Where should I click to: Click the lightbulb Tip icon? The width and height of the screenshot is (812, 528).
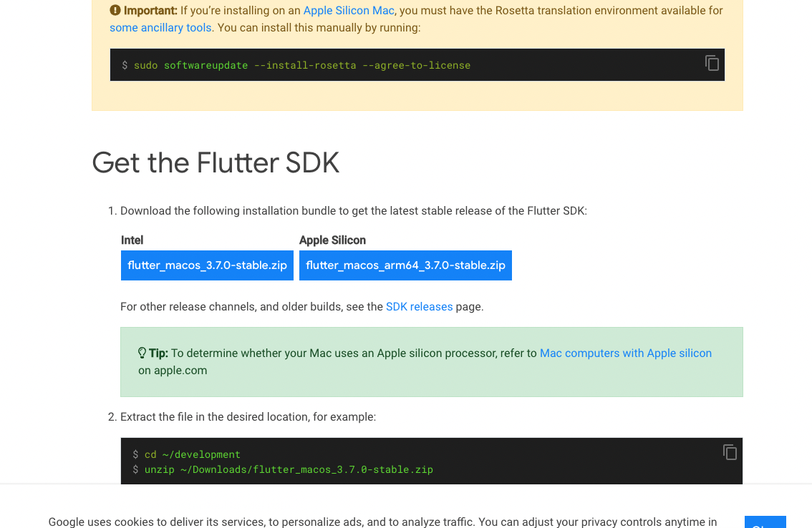click(142, 353)
